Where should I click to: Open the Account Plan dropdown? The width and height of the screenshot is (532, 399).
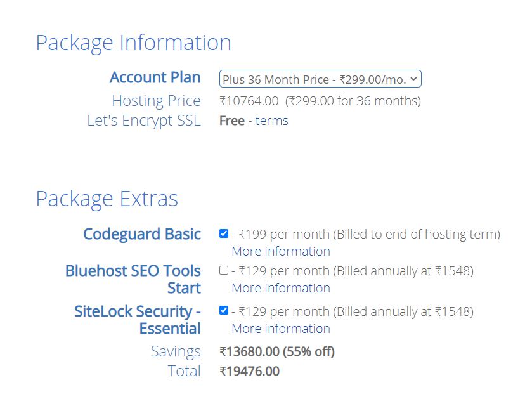[320, 79]
